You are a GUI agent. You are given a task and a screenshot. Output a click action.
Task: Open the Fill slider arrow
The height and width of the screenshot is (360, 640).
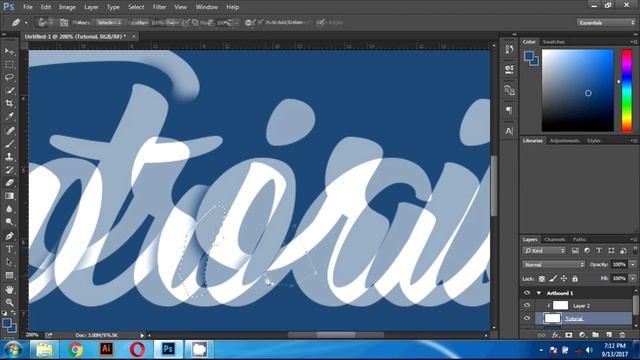click(x=633, y=278)
